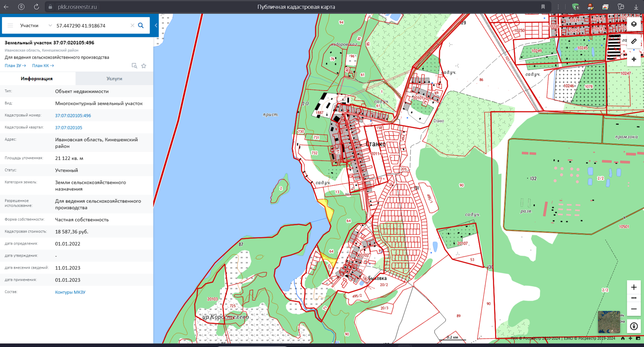The image size is (644, 347).
Task: Zoom in on the map
Action: point(634,287)
